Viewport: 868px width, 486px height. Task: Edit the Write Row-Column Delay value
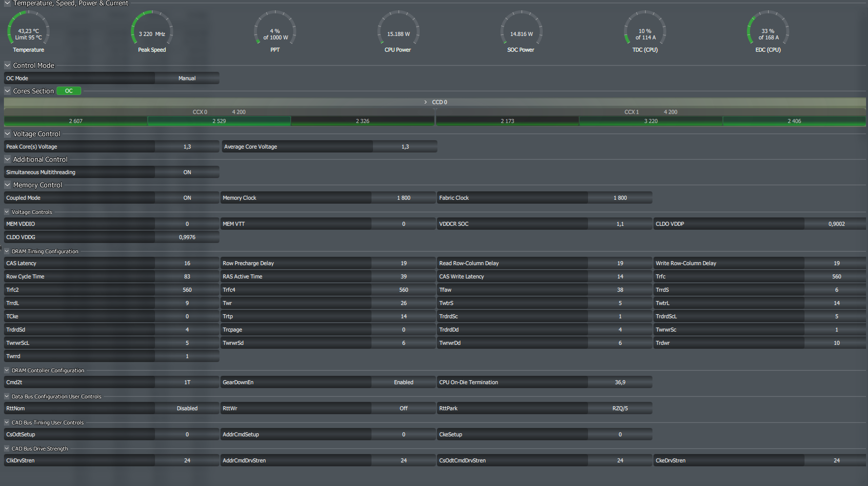point(837,263)
